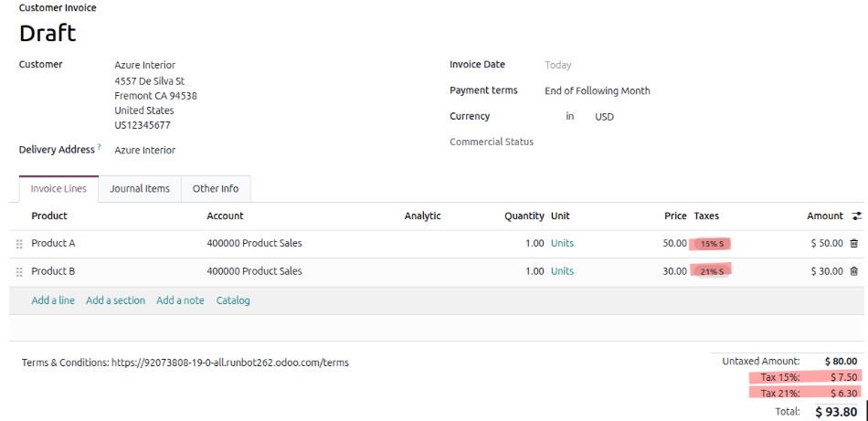Click the Add a note link

[180, 300]
